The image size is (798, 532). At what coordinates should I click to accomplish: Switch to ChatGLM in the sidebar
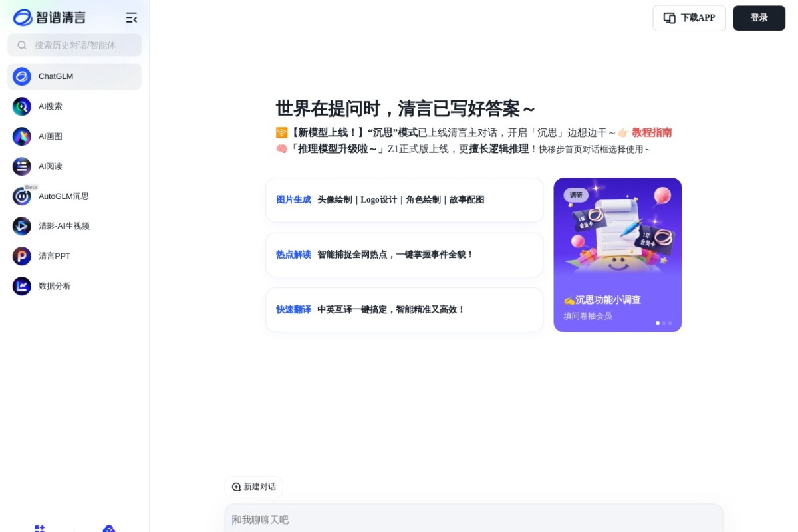click(x=56, y=76)
